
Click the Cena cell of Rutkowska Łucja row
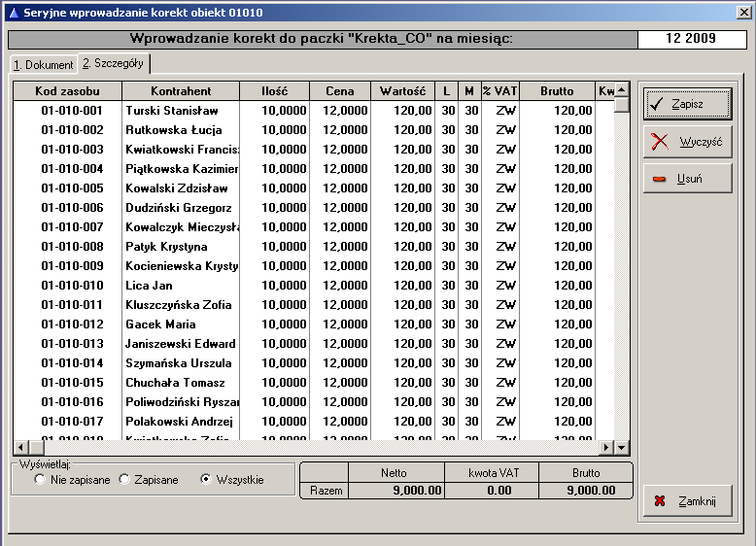pos(340,130)
